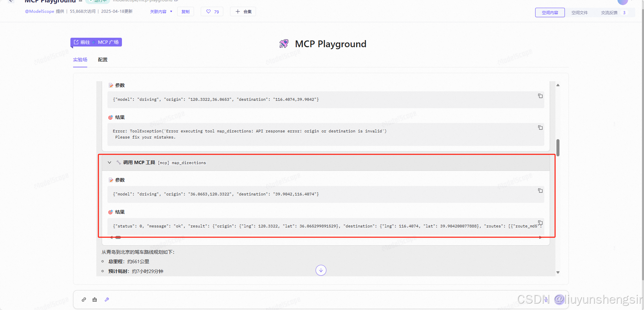Click the 从青岛到北京的驾车路线规划如下 text

pyautogui.click(x=138, y=252)
